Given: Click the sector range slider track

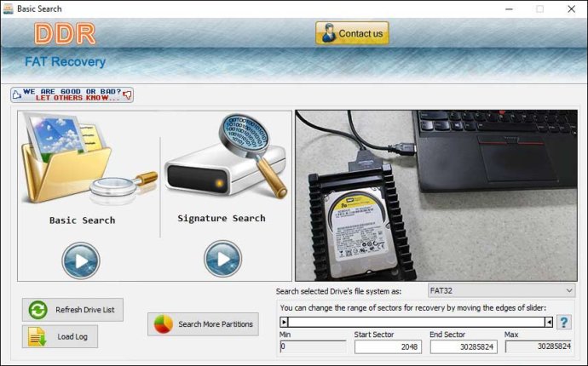Looking at the screenshot, I should pos(416,322).
